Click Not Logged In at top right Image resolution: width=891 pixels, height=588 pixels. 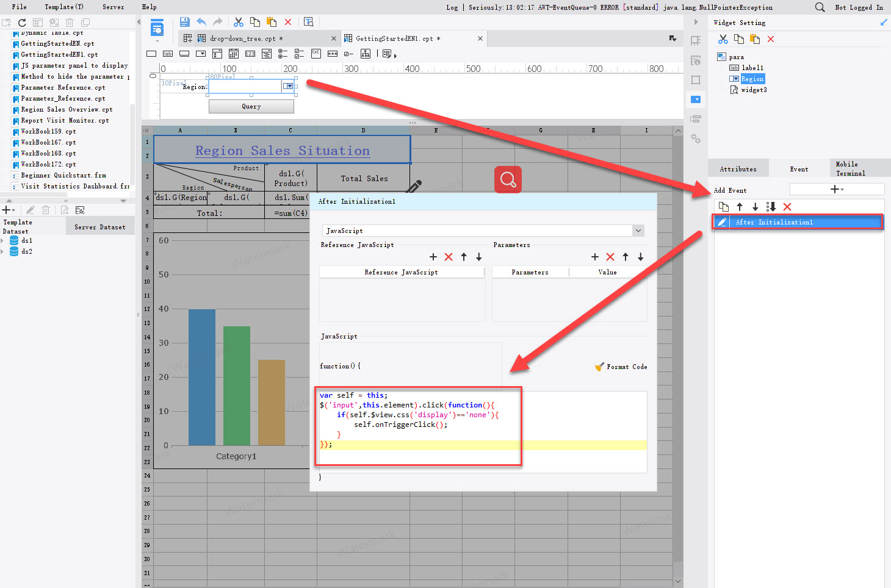point(859,7)
